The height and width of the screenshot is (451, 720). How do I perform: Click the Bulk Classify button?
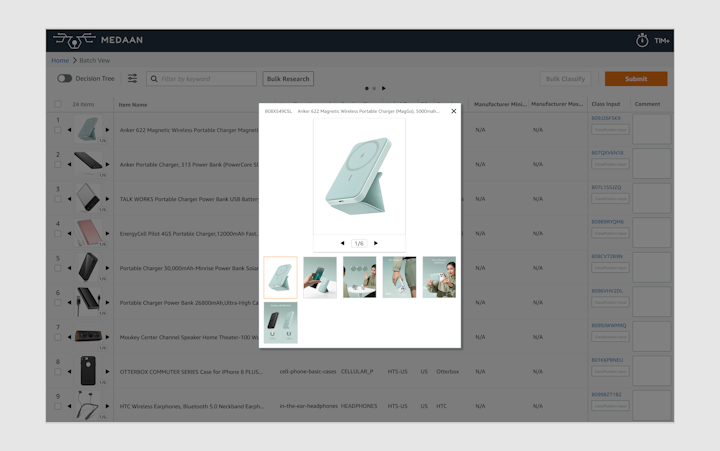point(565,79)
